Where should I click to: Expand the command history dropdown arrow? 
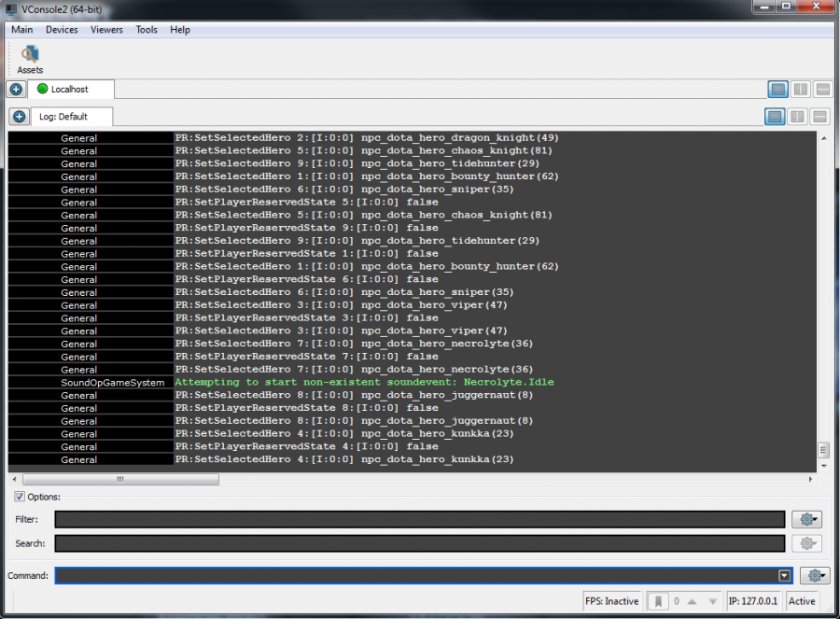pyautogui.click(x=785, y=576)
